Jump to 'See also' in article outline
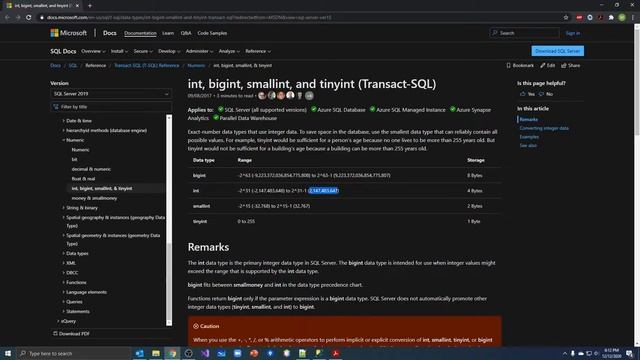The height and width of the screenshot is (360, 640). point(528,145)
